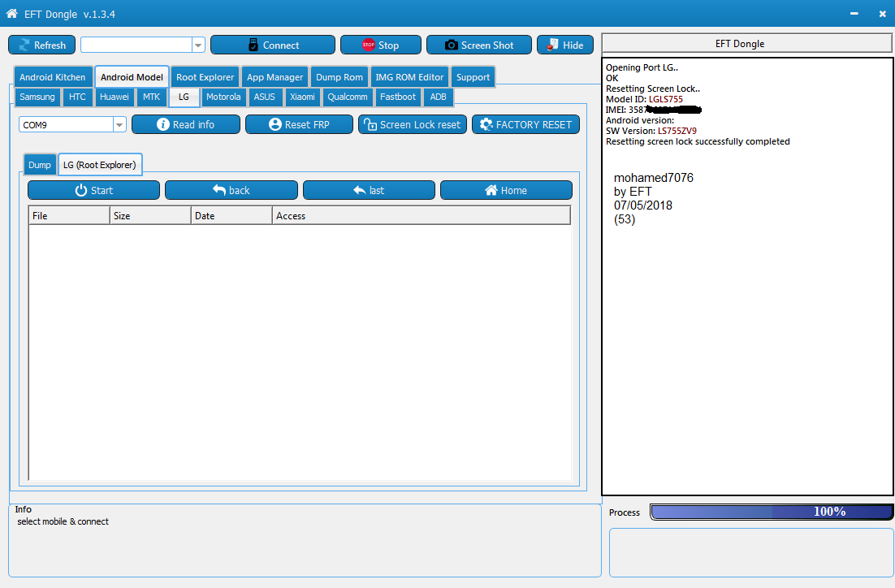Select the Fastboot tab
The height and width of the screenshot is (588, 895).
[x=398, y=97]
